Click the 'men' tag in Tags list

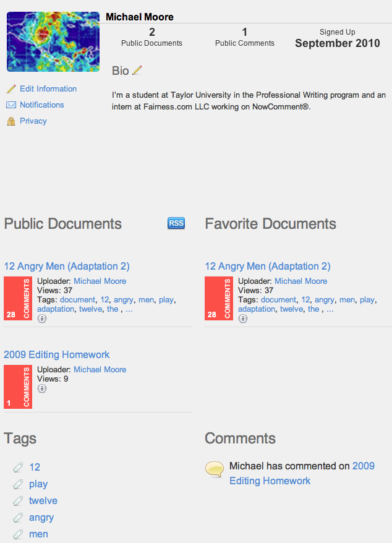(38, 534)
